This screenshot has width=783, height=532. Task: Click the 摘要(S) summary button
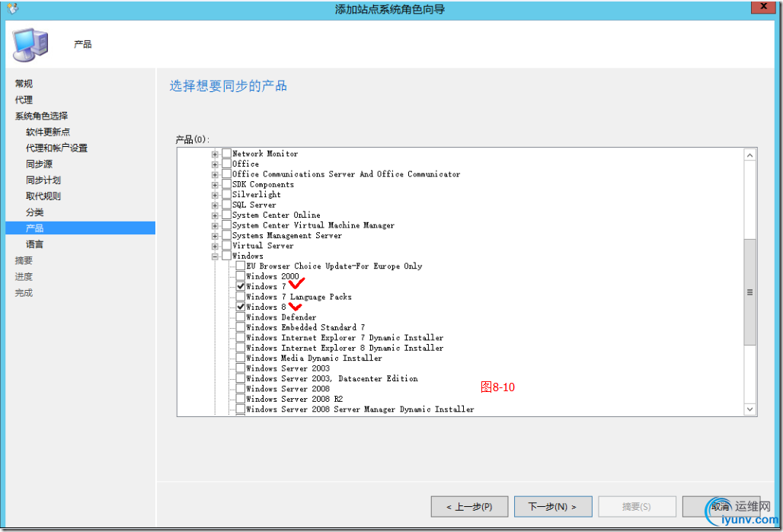638,507
